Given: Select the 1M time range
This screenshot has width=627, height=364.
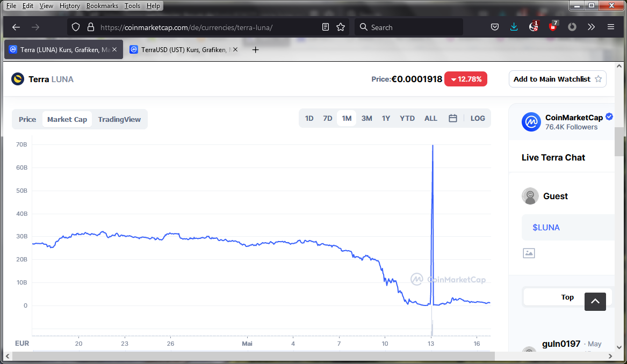Looking at the screenshot, I should pyautogui.click(x=347, y=118).
